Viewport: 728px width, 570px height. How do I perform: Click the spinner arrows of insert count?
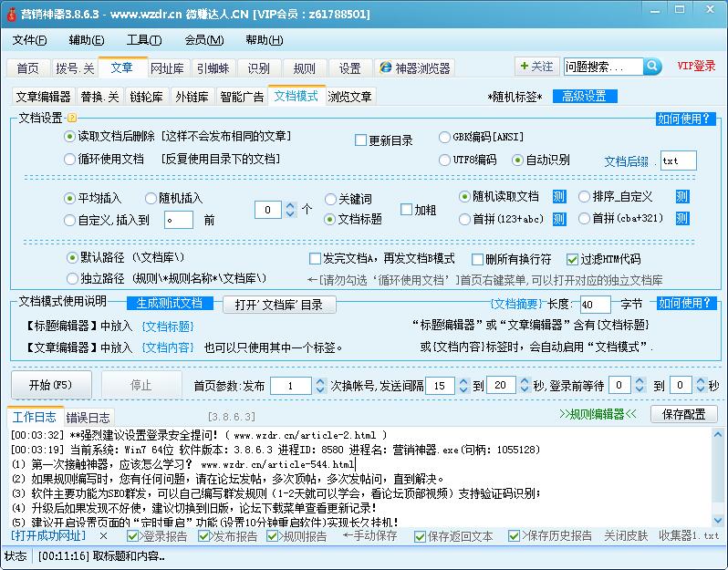pos(291,210)
